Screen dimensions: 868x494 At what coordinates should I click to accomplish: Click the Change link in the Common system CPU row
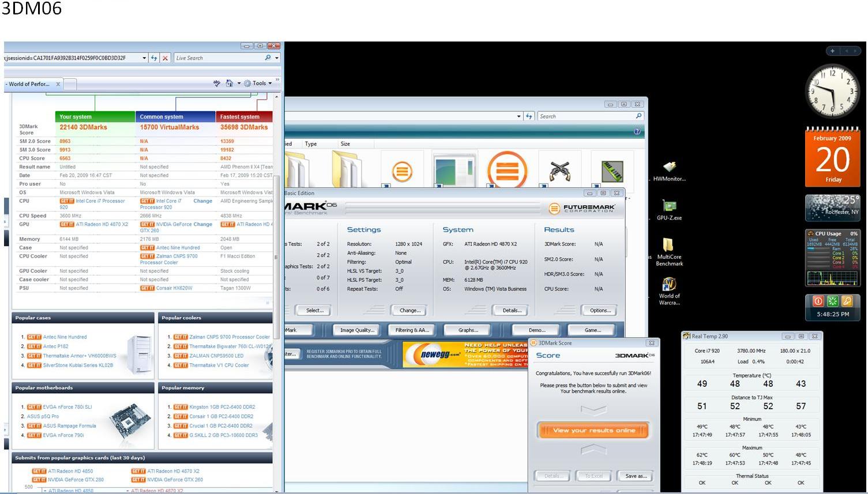click(202, 201)
